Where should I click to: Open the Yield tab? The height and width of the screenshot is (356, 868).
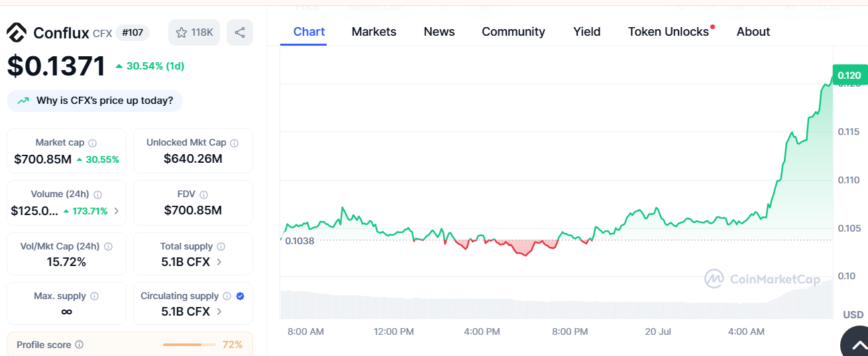(x=587, y=32)
